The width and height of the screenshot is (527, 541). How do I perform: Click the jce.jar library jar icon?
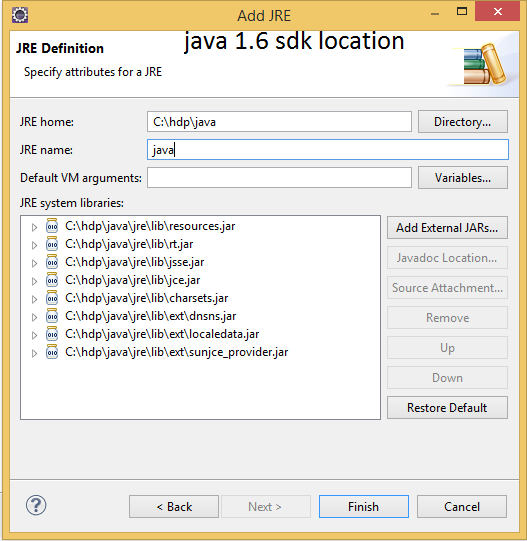[x=52, y=280]
